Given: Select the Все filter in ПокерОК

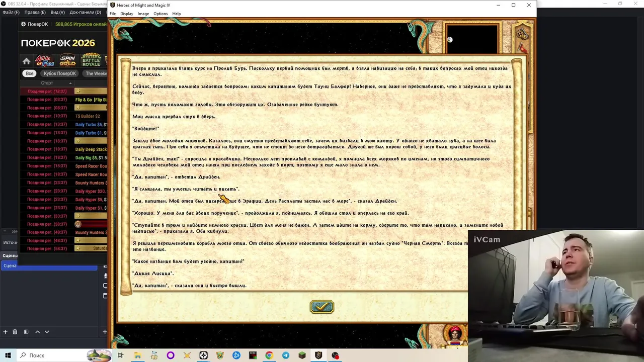Looking at the screenshot, I should [30, 73].
